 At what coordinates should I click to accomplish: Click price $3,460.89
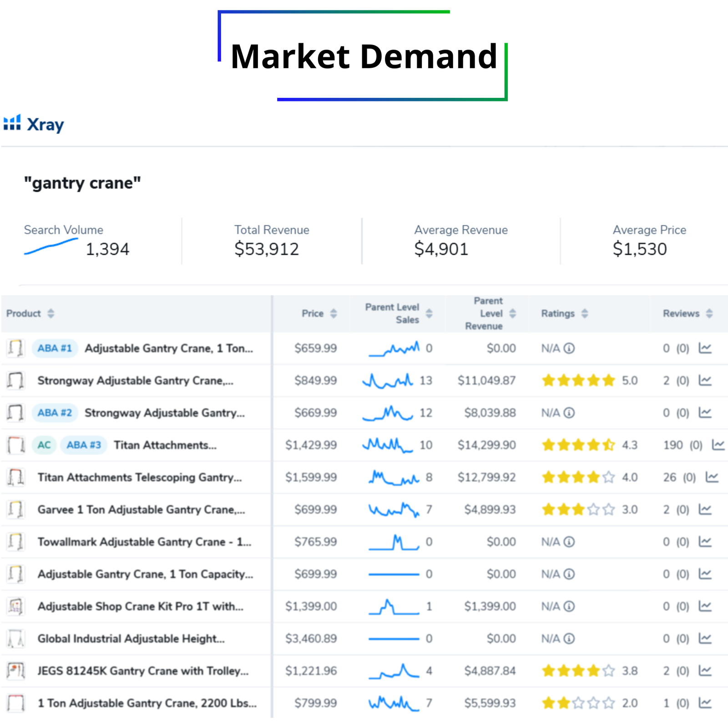[x=311, y=639]
